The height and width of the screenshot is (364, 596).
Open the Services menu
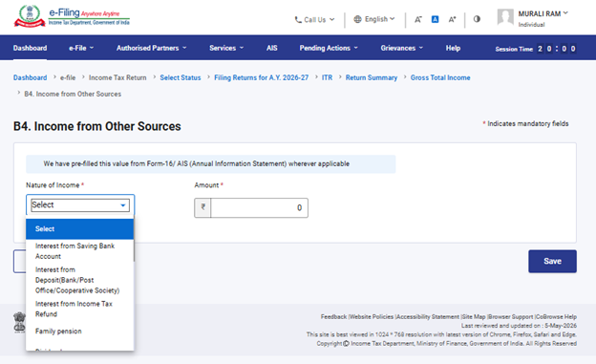coord(226,48)
